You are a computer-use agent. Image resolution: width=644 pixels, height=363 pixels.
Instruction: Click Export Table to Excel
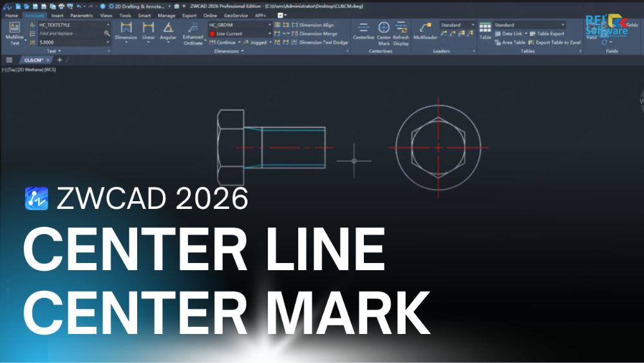coord(554,43)
